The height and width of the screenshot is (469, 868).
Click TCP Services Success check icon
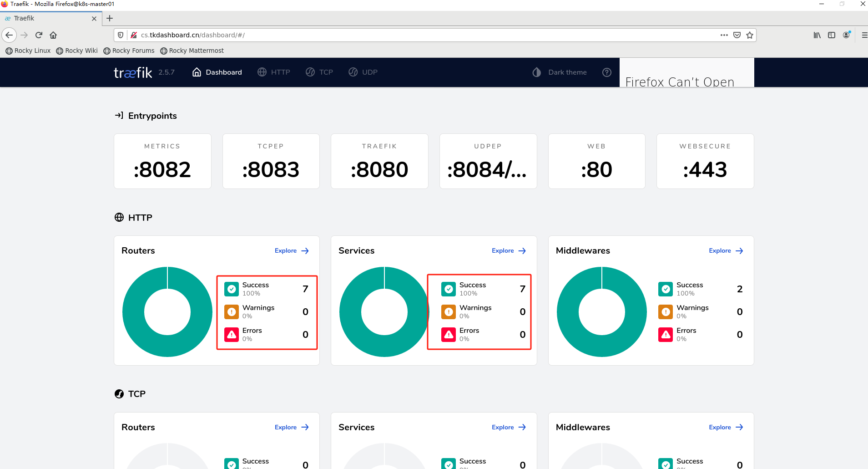click(x=449, y=464)
